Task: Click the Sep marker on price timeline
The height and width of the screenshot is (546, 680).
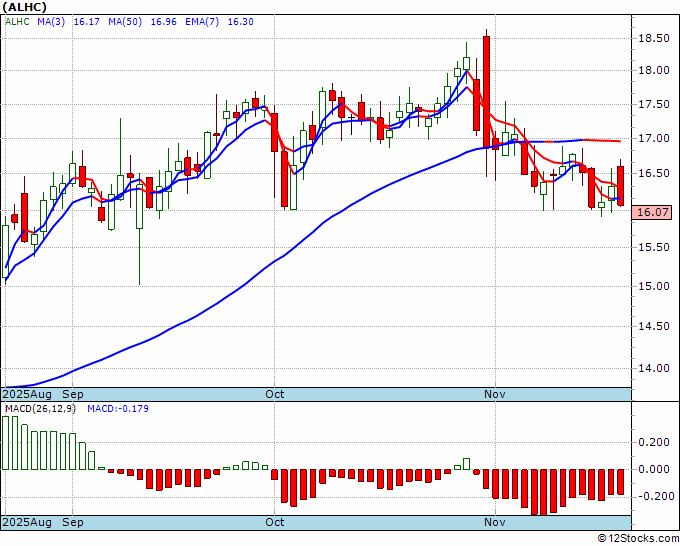Action: pos(73,394)
